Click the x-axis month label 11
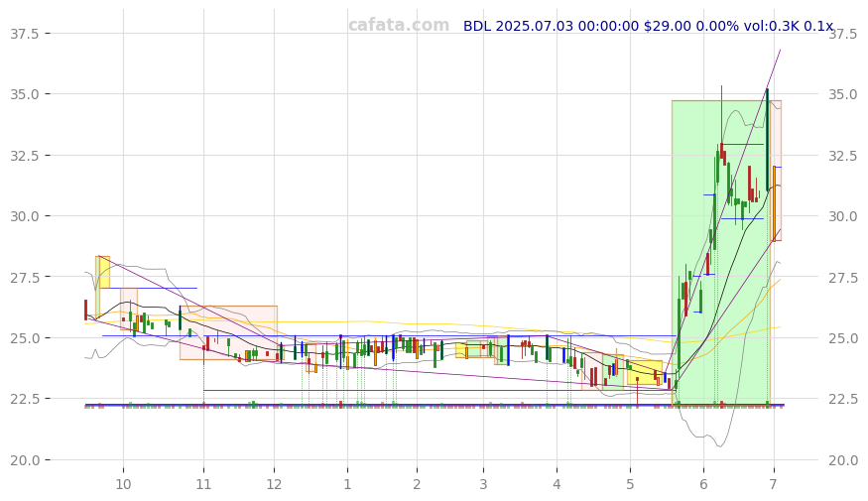 tap(203, 484)
